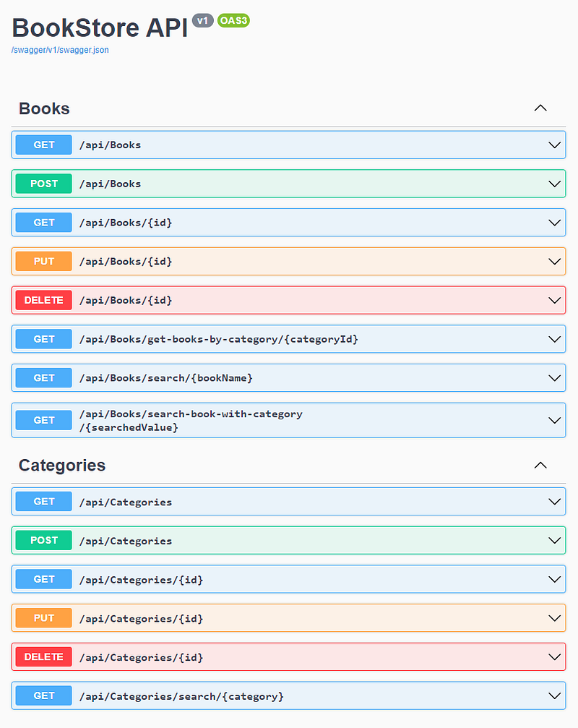Viewport: 578px width, 728px height.
Task: Click the /api/Categories/search/{category} path
Action: click(x=181, y=696)
